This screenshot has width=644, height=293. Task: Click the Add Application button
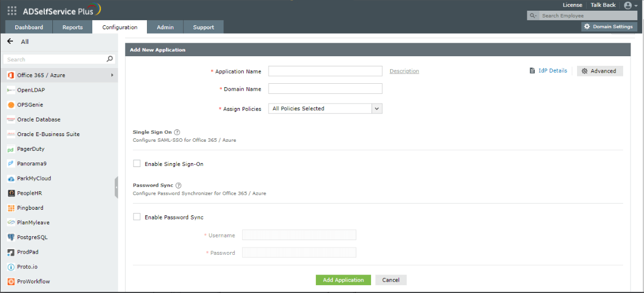pos(343,280)
